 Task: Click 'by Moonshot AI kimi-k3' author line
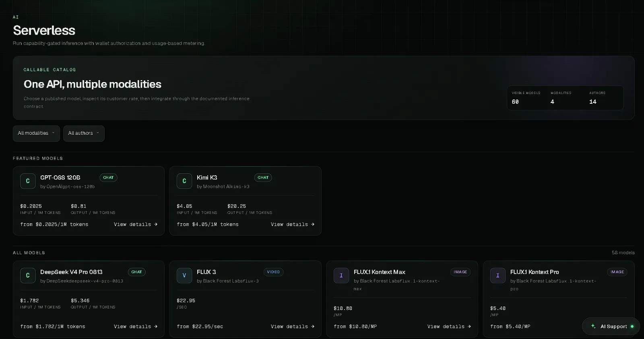[x=223, y=187]
